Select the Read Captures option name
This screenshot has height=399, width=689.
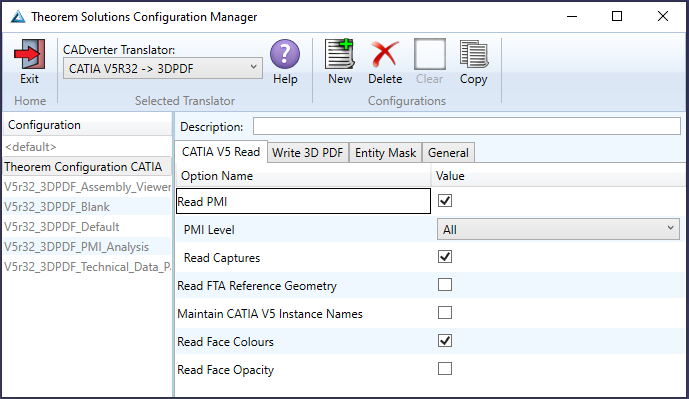tap(221, 258)
